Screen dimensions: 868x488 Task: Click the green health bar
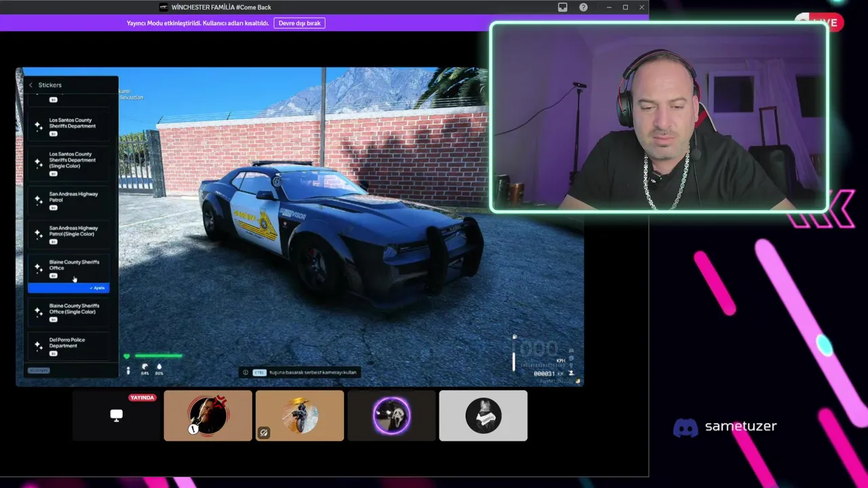(x=158, y=356)
